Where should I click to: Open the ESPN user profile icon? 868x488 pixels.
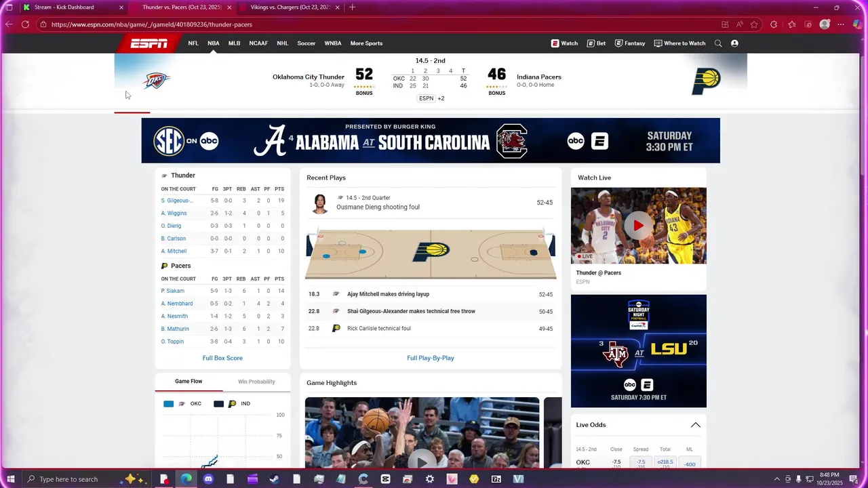pyautogui.click(x=734, y=43)
